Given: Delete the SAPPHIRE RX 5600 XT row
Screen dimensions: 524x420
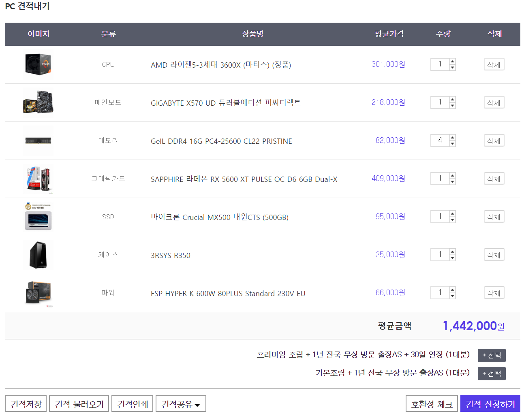Looking at the screenshot, I should 494,179.
